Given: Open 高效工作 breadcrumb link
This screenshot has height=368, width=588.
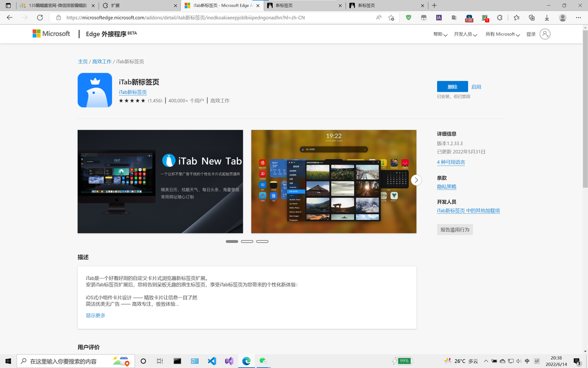Looking at the screenshot, I should [102, 62].
